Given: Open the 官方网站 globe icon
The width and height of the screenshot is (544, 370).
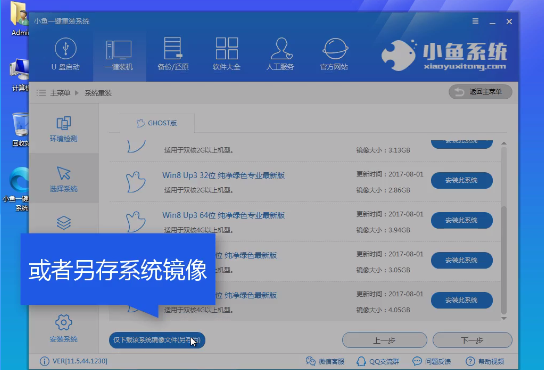Looking at the screenshot, I should 334,54.
